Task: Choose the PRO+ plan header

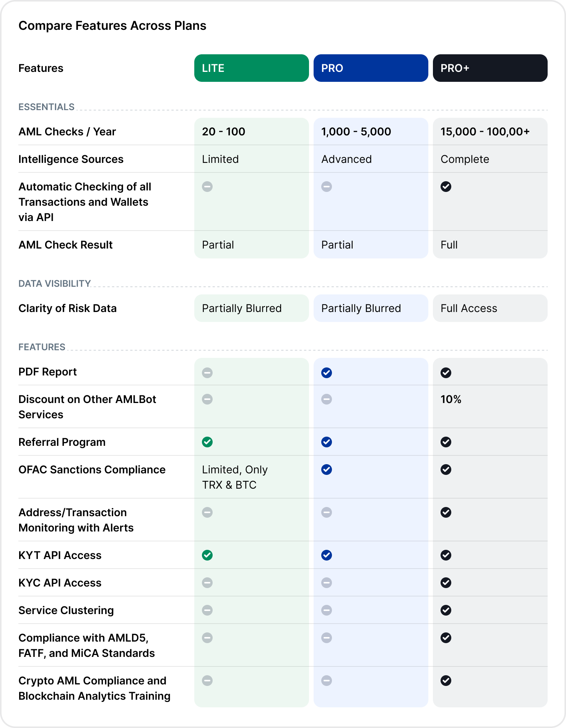Action: tap(490, 68)
